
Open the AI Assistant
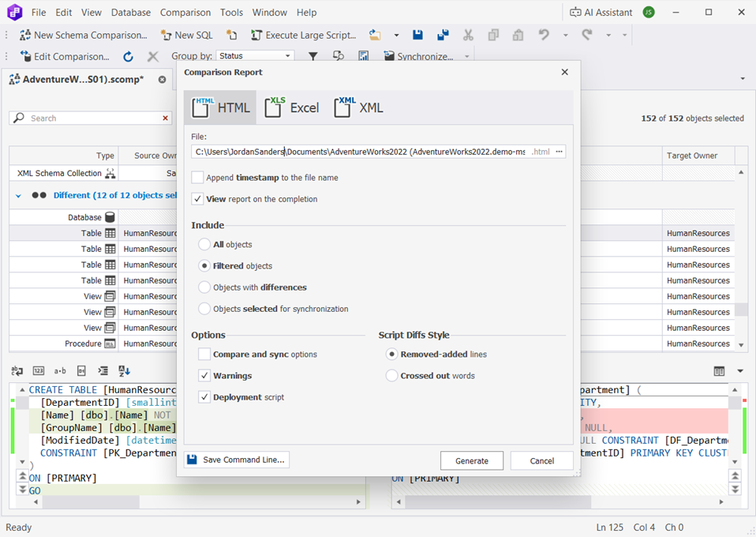(601, 12)
